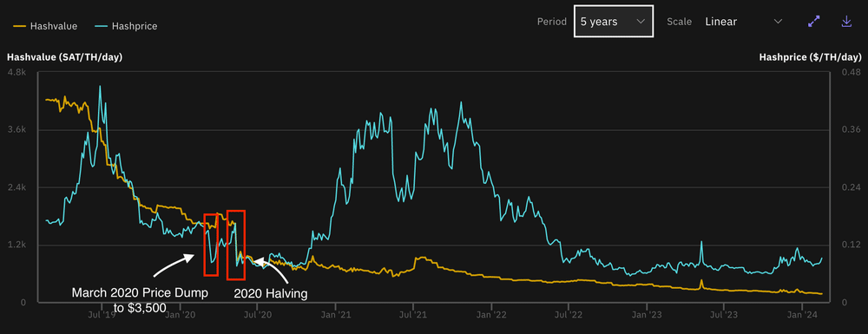Viewport: 868px width, 334px height.
Task: Click the Hashprice ($/TH/day) axis title
Action: [x=811, y=57]
